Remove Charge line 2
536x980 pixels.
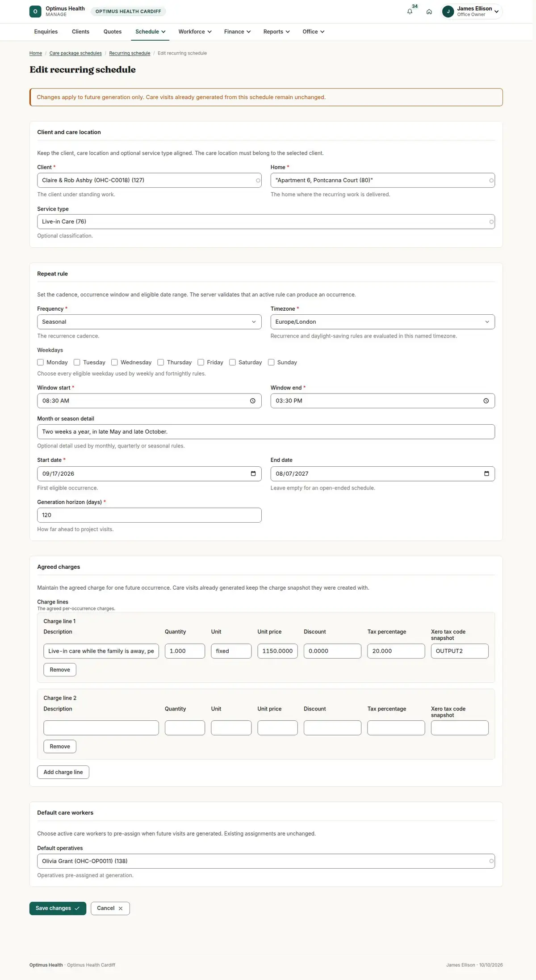pos(60,747)
